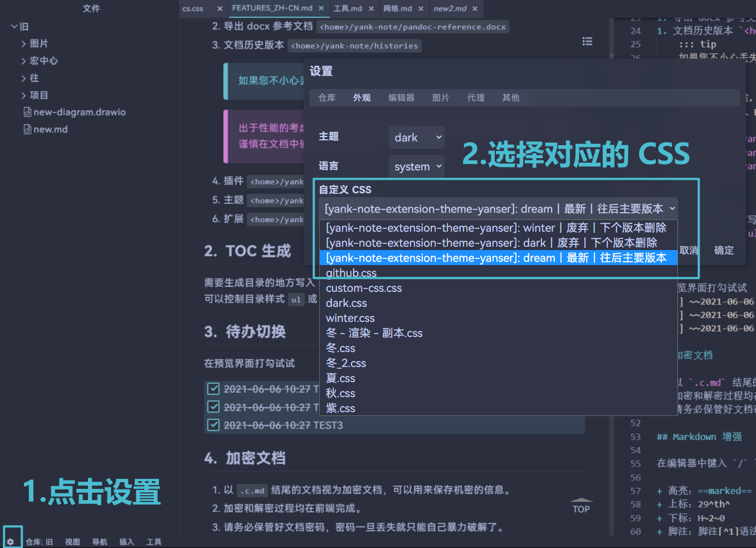Click editor line '## Markdown 增强'
Viewport: 756px width, 548px height.
pyautogui.click(x=699, y=437)
